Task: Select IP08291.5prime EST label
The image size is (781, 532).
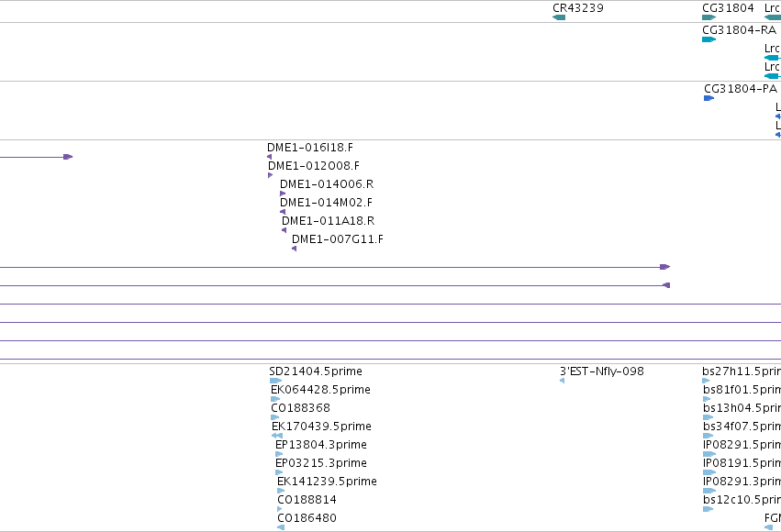Action: pyautogui.click(x=742, y=445)
